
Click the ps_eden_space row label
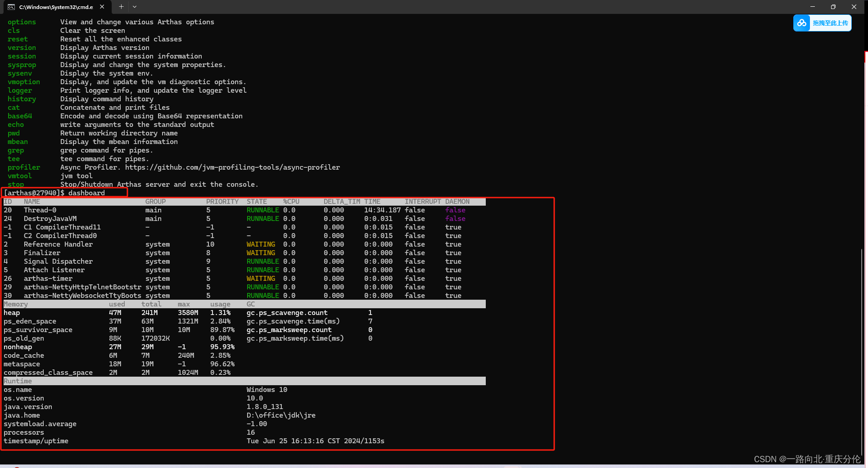(30, 321)
